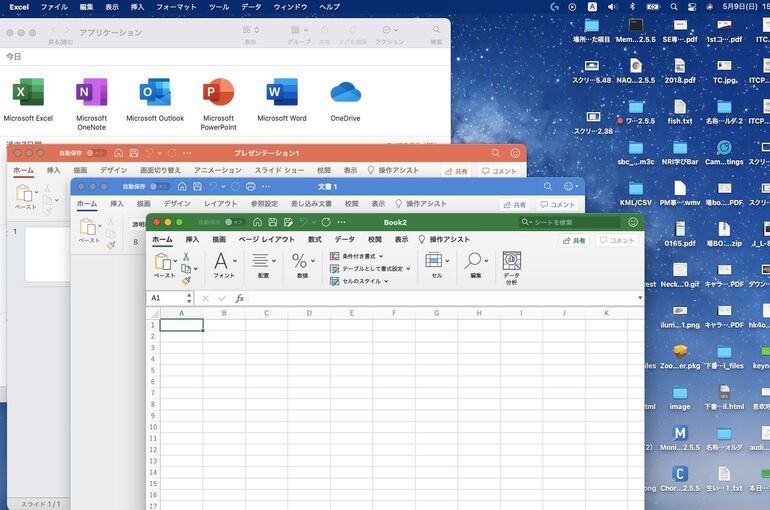Open Excel Formulas tab
The width and height of the screenshot is (770, 510).
[314, 239]
